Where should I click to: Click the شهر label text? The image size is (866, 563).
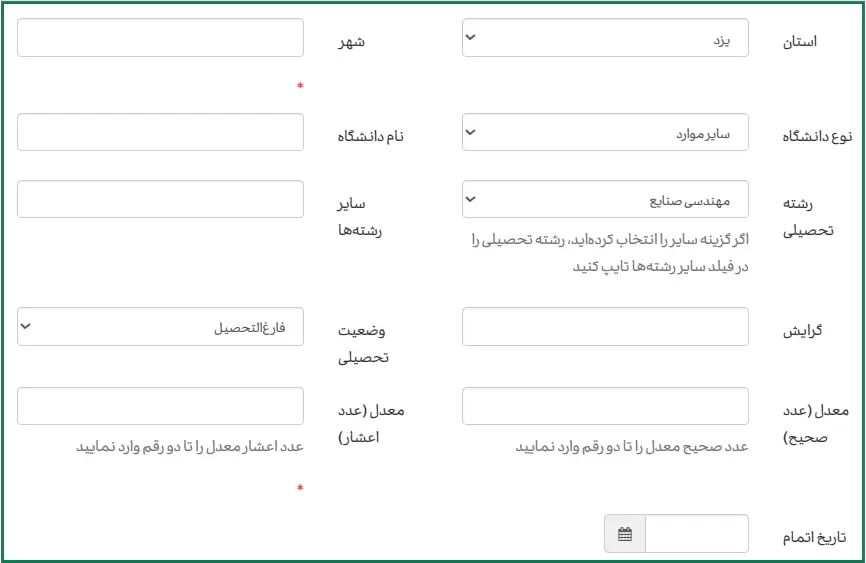pos(351,42)
